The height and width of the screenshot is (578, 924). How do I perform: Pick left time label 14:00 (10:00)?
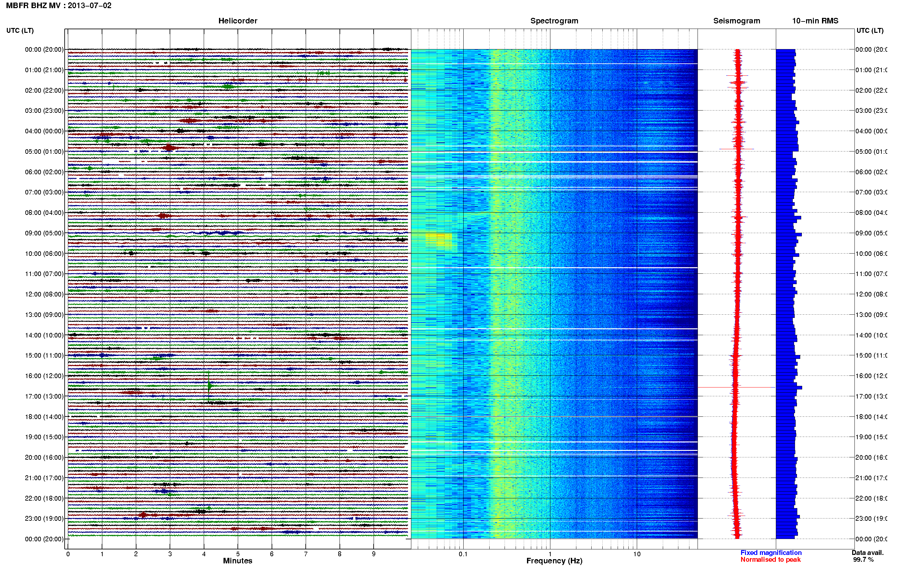[x=44, y=335]
